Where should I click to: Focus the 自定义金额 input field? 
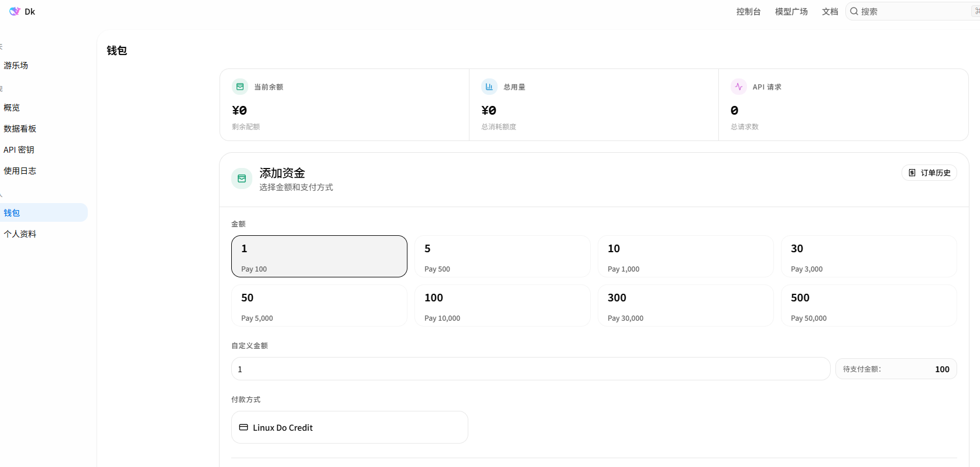pos(530,369)
